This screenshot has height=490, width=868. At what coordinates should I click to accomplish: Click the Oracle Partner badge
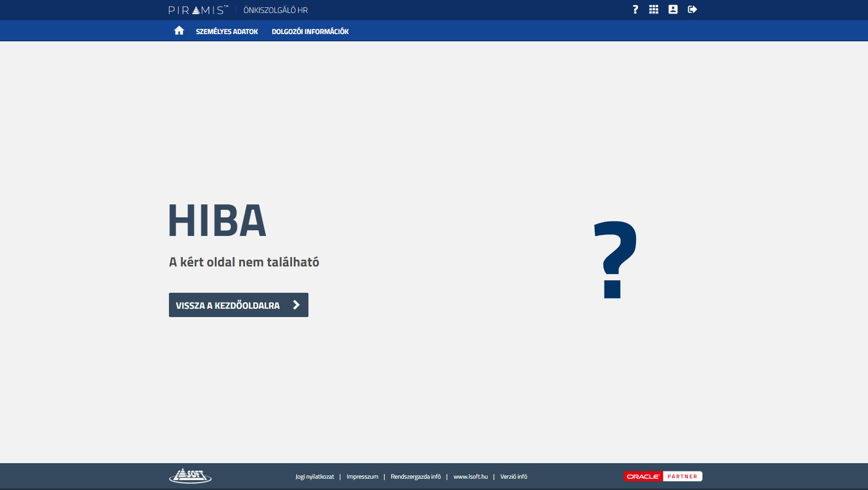tap(663, 477)
